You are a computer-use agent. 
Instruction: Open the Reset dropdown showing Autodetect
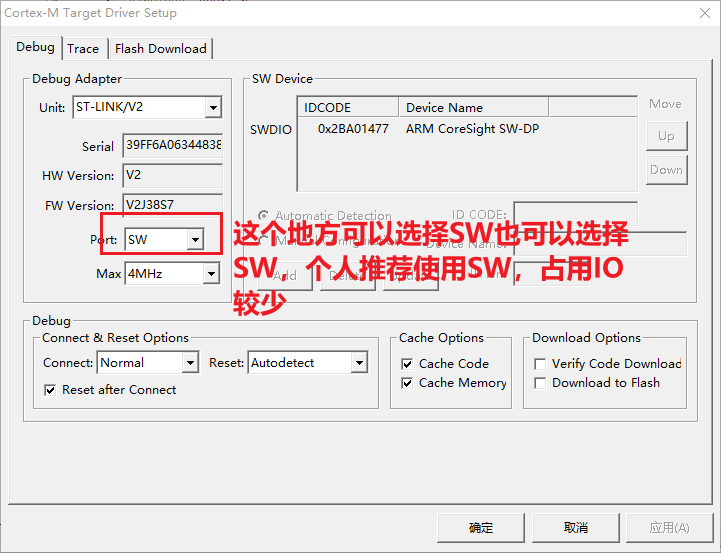coord(308,363)
